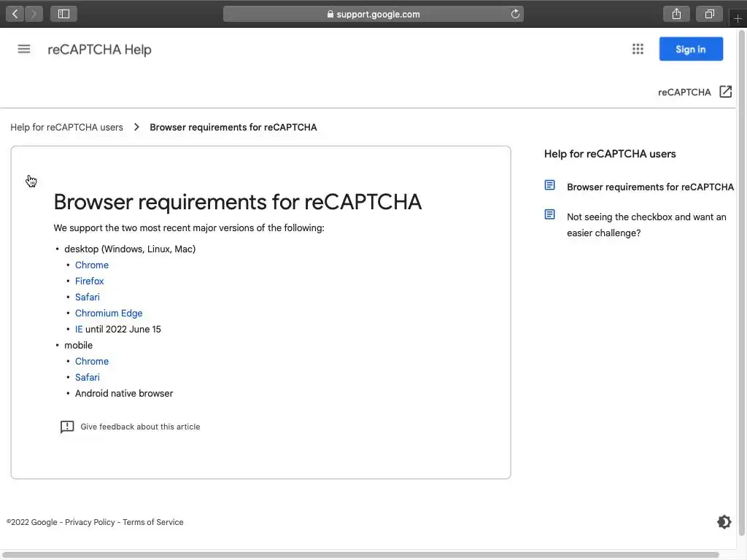Image resolution: width=747 pixels, height=560 pixels.
Task: Click the mobile list item text
Action: point(79,345)
